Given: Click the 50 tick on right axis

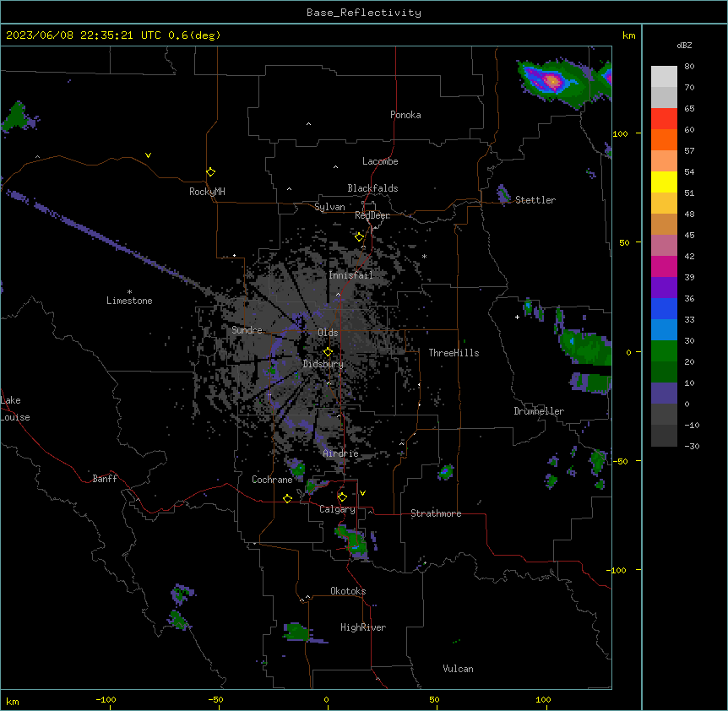Looking at the screenshot, I should click(624, 242).
